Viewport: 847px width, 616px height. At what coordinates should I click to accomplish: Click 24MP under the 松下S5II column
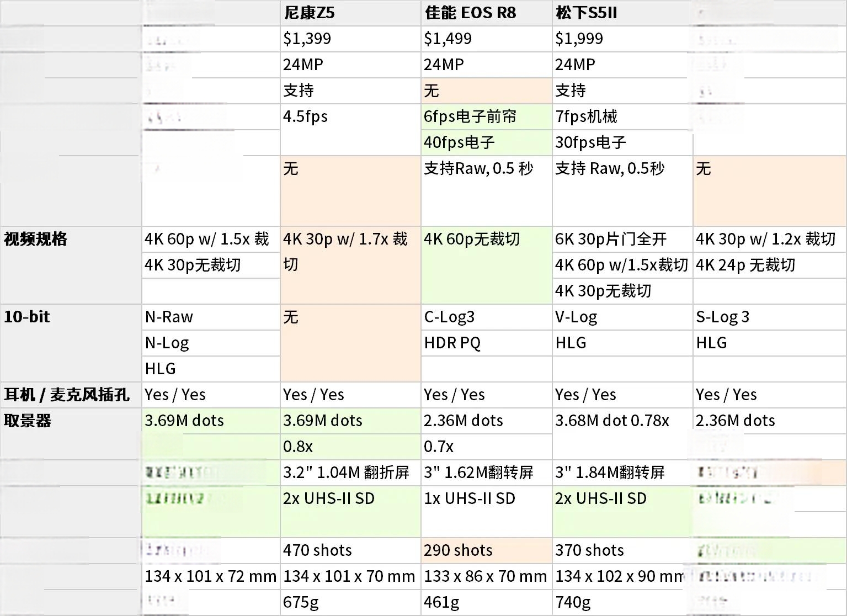tap(622, 65)
